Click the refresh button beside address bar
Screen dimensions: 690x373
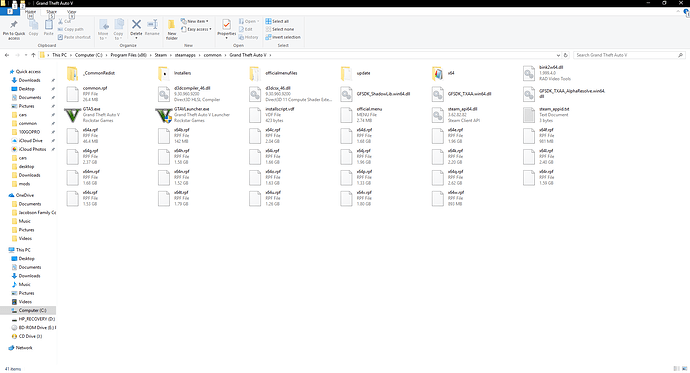[565, 55]
